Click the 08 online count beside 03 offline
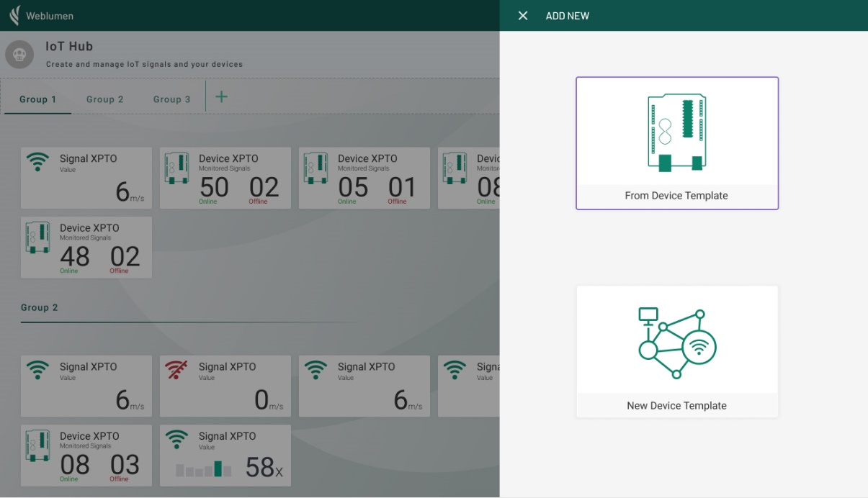The height and width of the screenshot is (498, 868). point(75,465)
